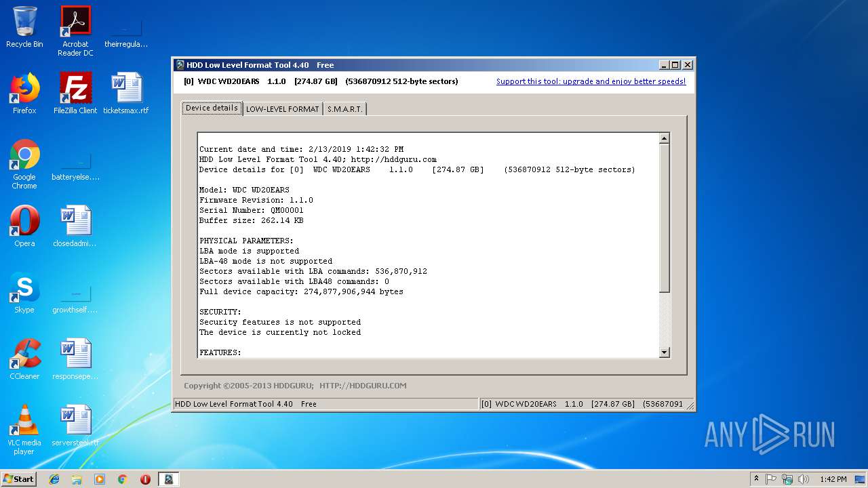Open network status tray icon

(787, 479)
